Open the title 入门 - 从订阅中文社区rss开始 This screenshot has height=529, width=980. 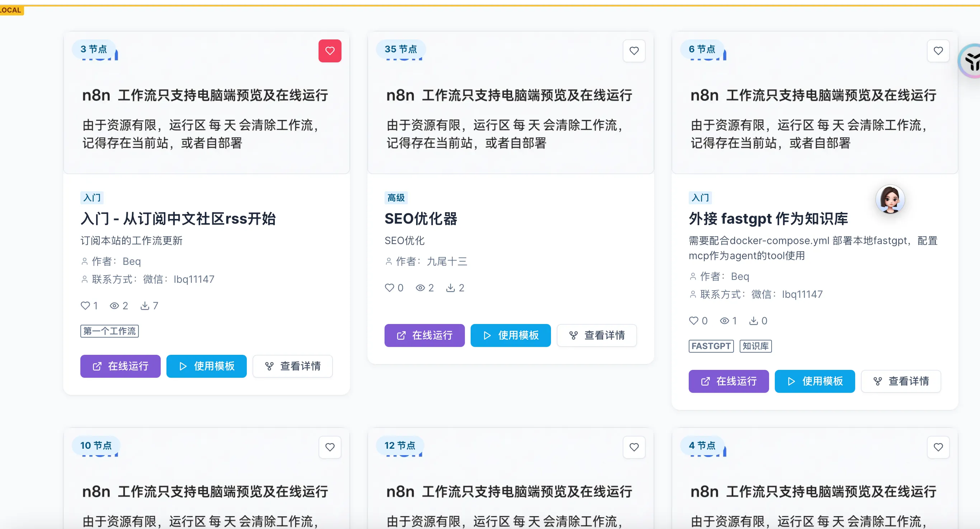[178, 219]
